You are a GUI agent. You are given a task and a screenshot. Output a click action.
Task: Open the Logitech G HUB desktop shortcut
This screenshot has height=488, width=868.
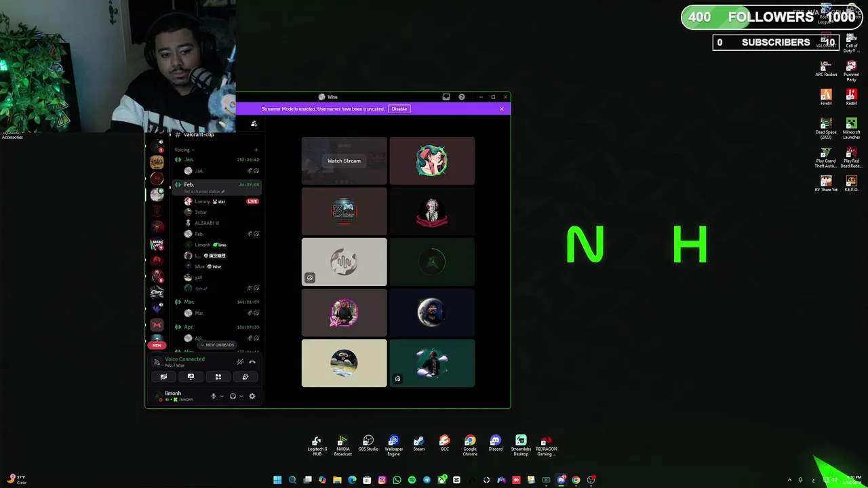(x=317, y=445)
